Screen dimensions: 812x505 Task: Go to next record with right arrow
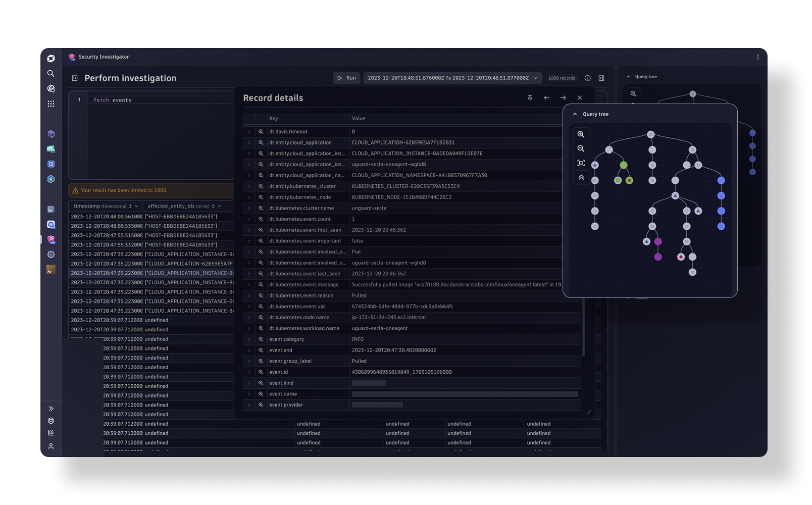point(563,98)
